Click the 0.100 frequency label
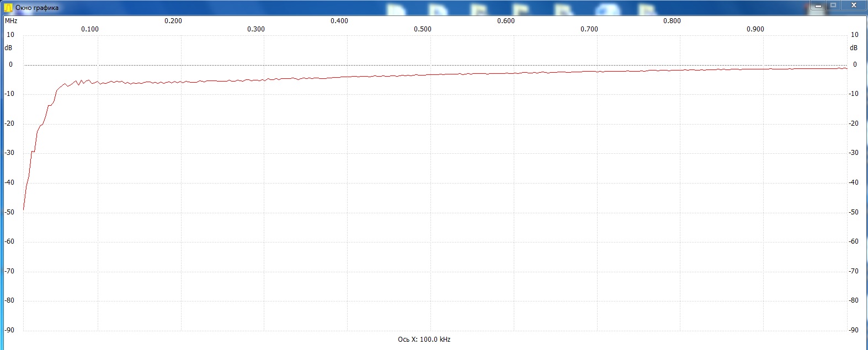Screen dimensions: 868x350 (90, 29)
